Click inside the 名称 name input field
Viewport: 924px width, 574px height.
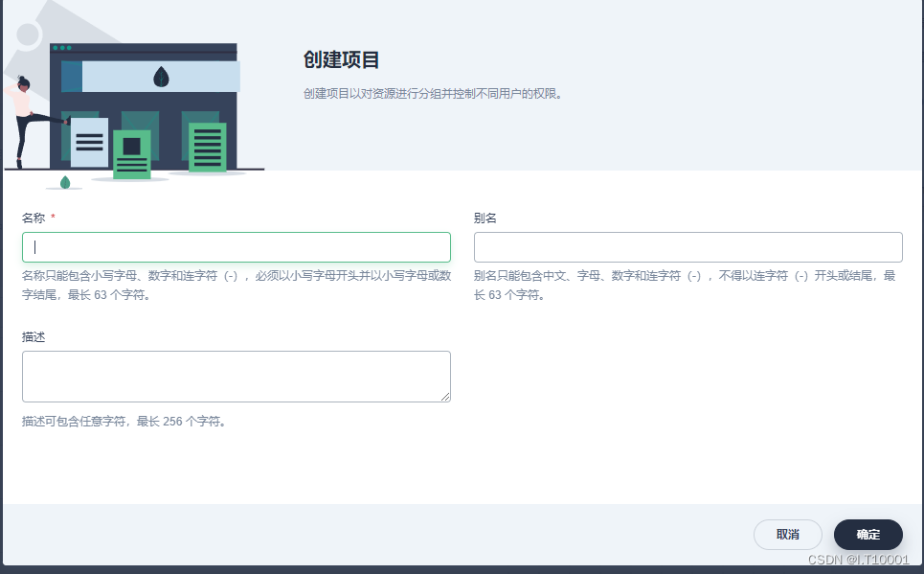pyautogui.click(x=236, y=246)
